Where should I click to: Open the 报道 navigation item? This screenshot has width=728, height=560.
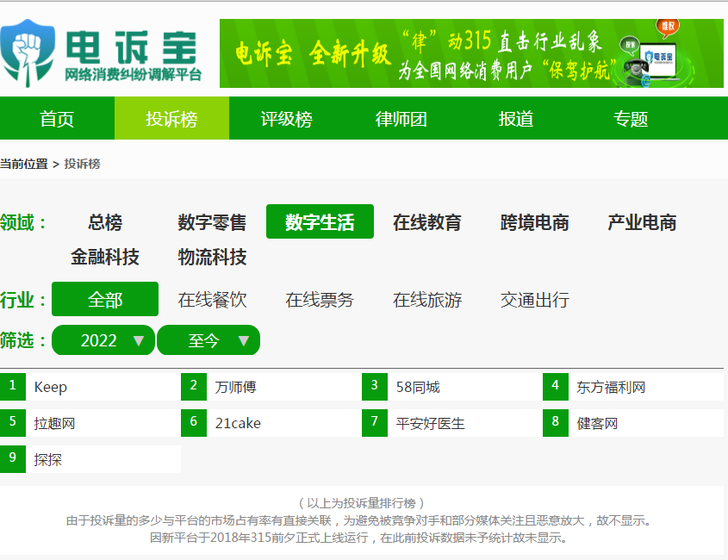(516, 119)
